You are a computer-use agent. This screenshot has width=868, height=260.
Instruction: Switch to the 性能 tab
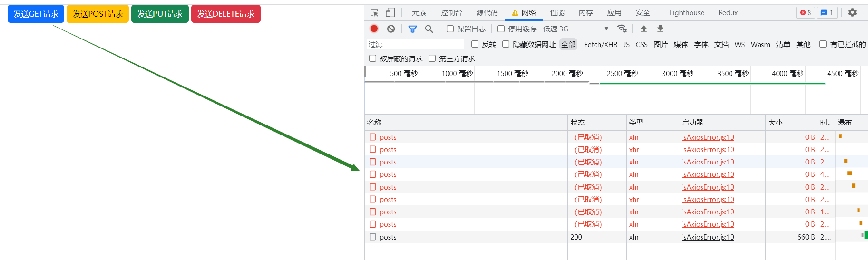pos(557,13)
